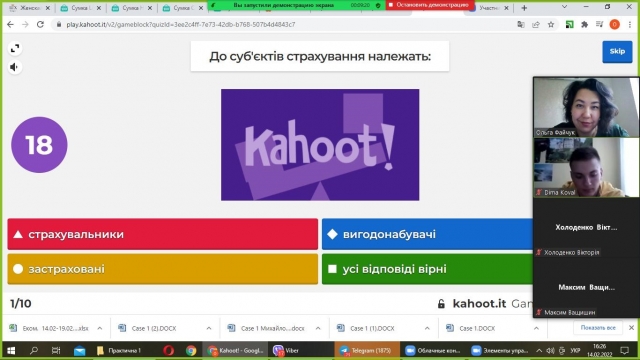640x360 pixels.
Task: Select Холоденко Вікторія participant tile
Action: pyautogui.click(x=586, y=227)
